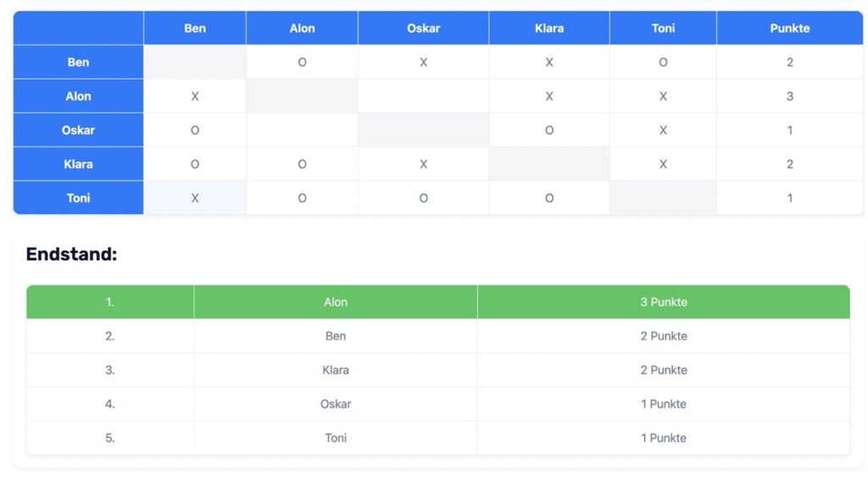The image size is (868, 477).
Task: Click the empty cell in Alon row, Oskar column
Action: click(423, 96)
